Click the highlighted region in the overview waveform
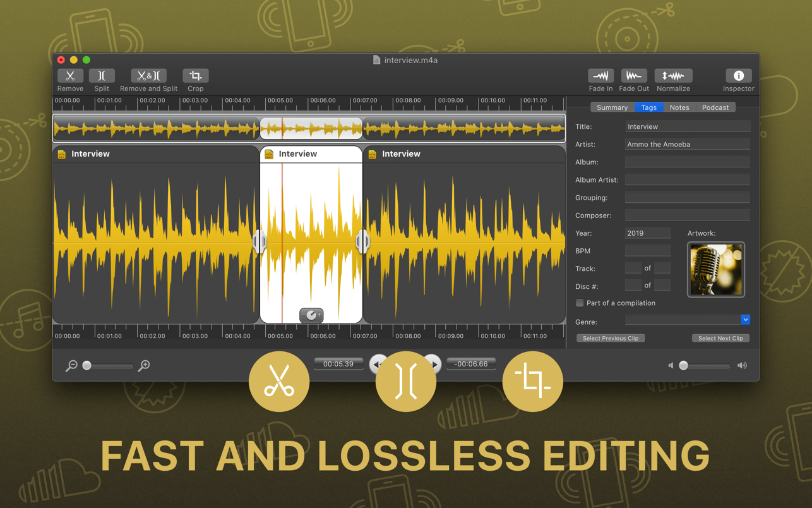 pos(311,128)
